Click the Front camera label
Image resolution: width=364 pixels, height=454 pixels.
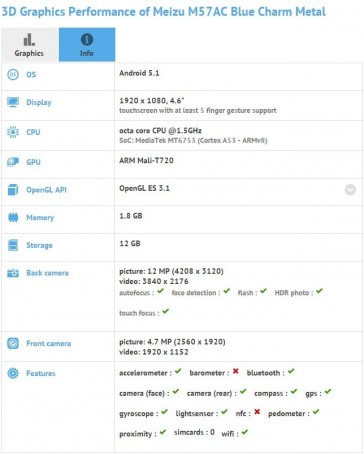(x=49, y=343)
